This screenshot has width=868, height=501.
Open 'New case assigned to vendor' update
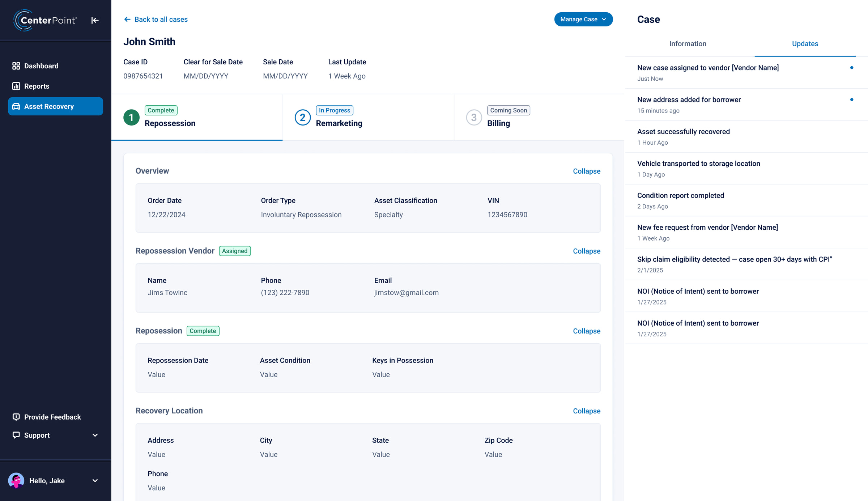pos(746,72)
